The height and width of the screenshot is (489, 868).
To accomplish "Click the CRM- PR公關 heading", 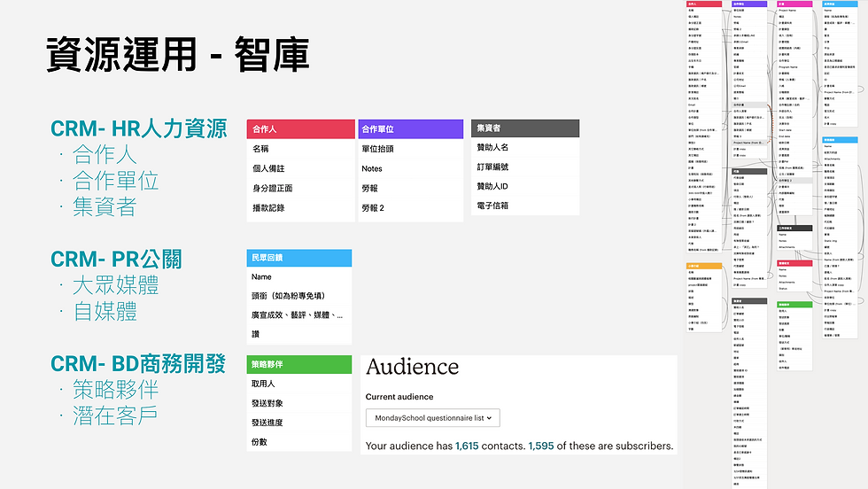I will point(116,259).
